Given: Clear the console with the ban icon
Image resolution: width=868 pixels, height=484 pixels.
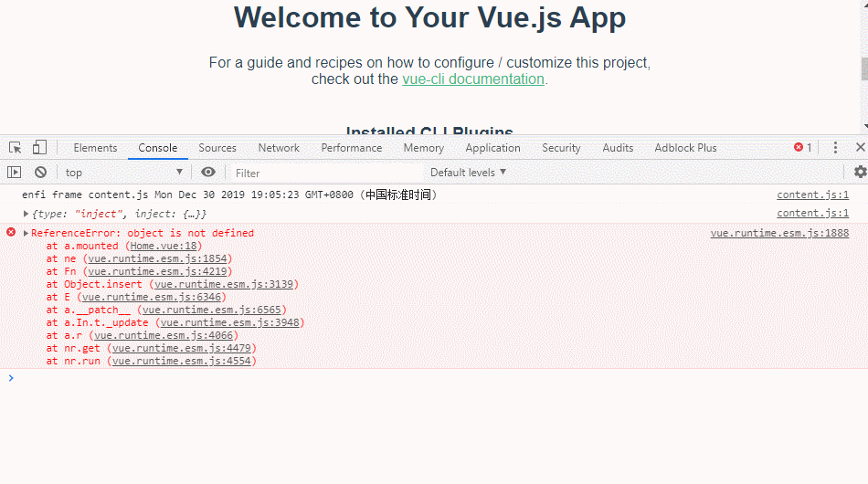Looking at the screenshot, I should pos(40,172).
